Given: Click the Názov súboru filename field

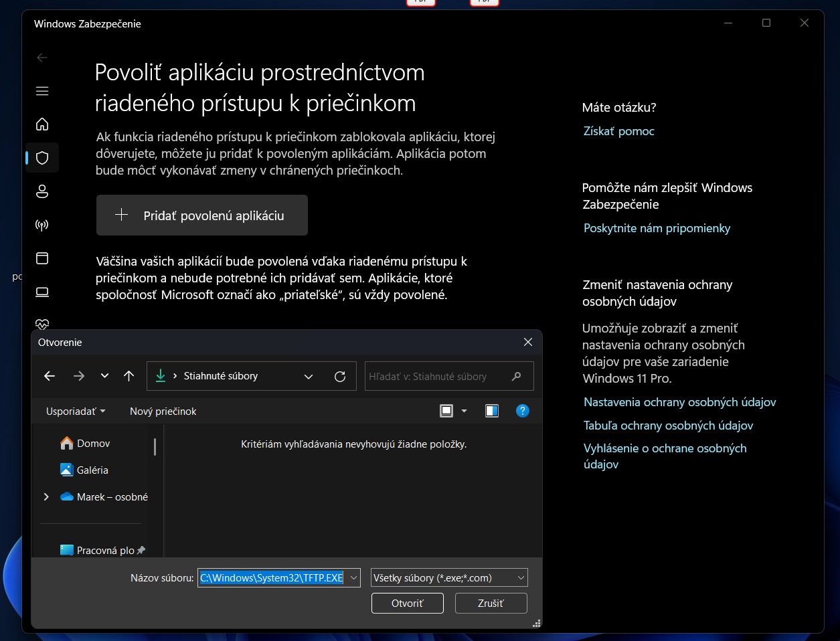Looking at the screenshot, I should click(272, 577).
